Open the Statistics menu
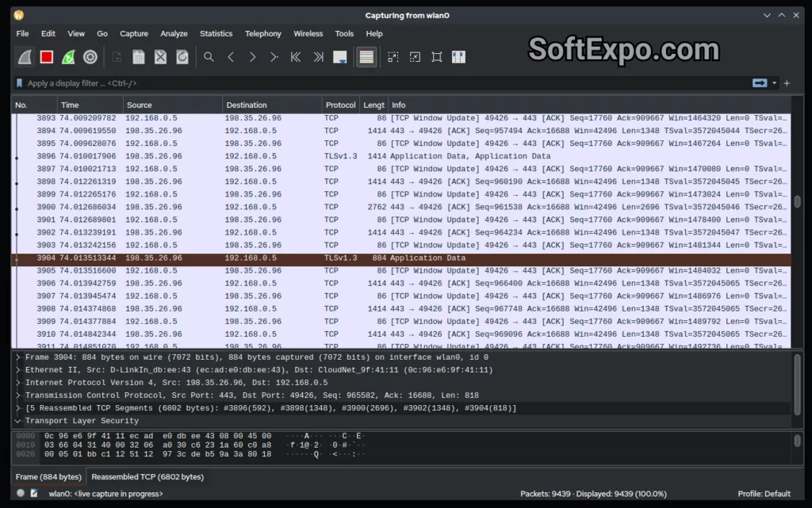Image resolution: width=812 pixels, height=508 pixels. click(x=216, y=33)
